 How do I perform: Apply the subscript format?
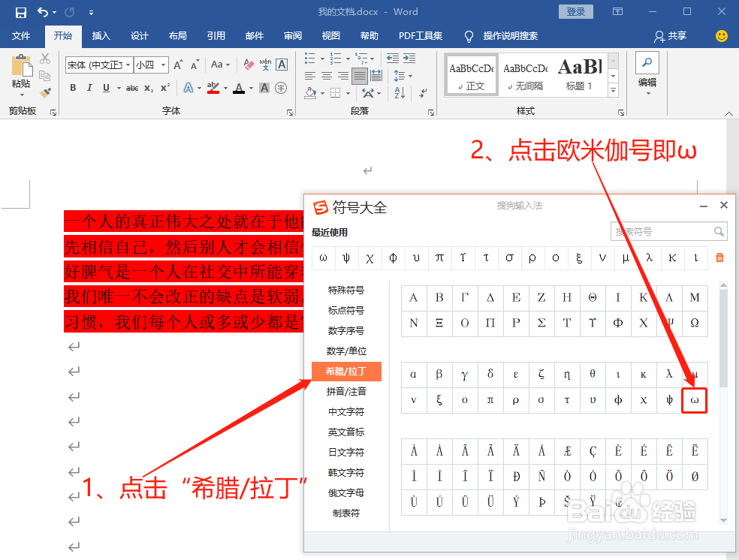(149, 88)
